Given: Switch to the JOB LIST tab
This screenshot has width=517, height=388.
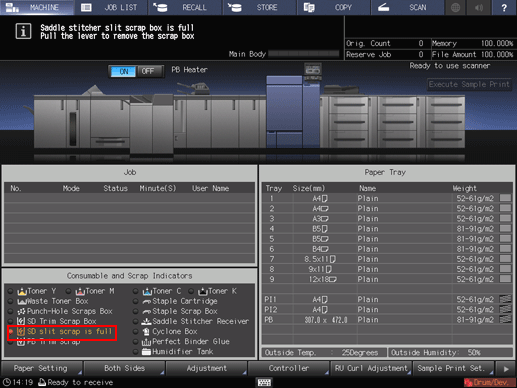Looking at the screenshot, I should [x=111, y=7].
